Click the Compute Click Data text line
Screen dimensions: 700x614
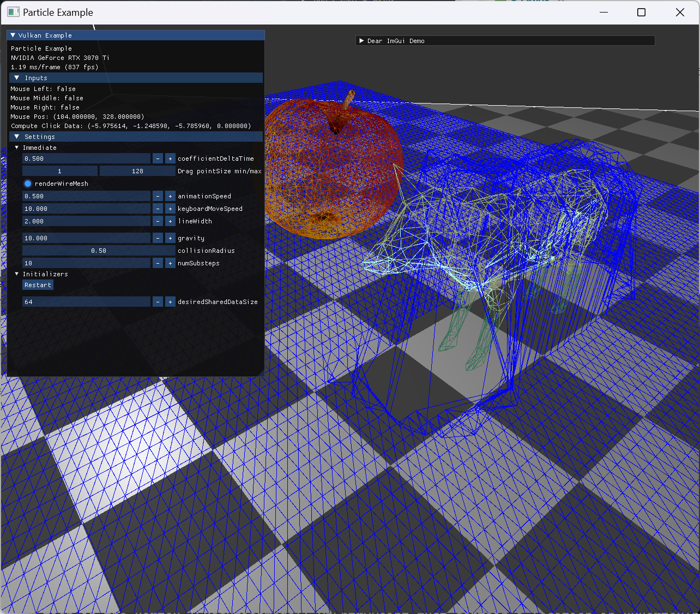(131, 126)
